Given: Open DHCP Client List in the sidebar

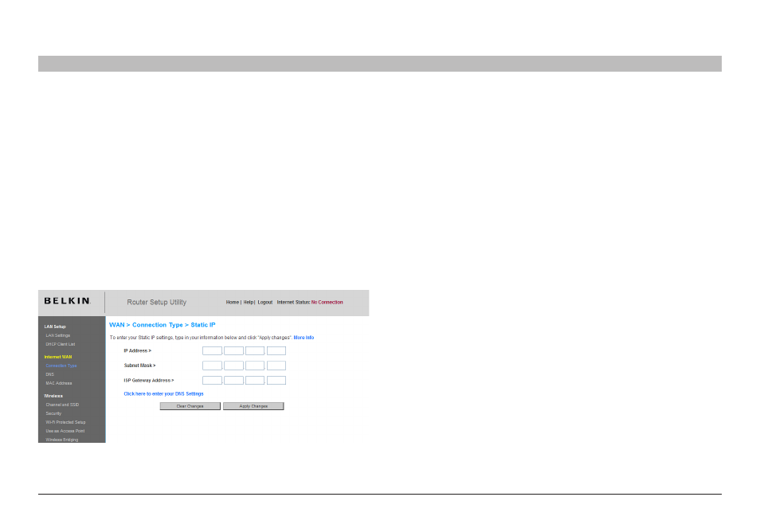Looking at the screenshot, I should click(x=60, y=344).
